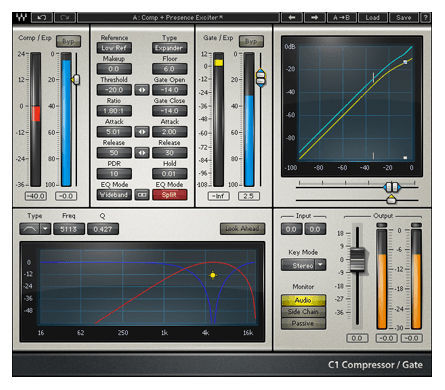The image size is (445, 390).
Task: Copy setup using the A→B button
Action: click(x=342, y=17)
